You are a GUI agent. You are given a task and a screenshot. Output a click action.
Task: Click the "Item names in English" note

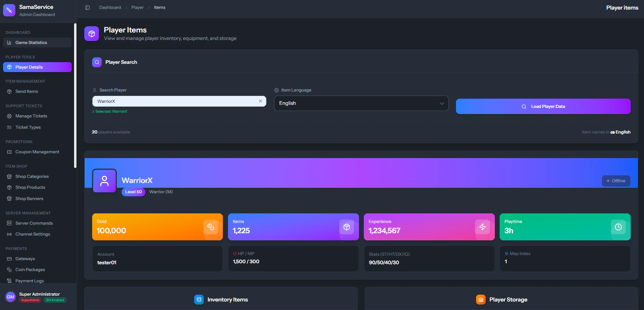606,132
